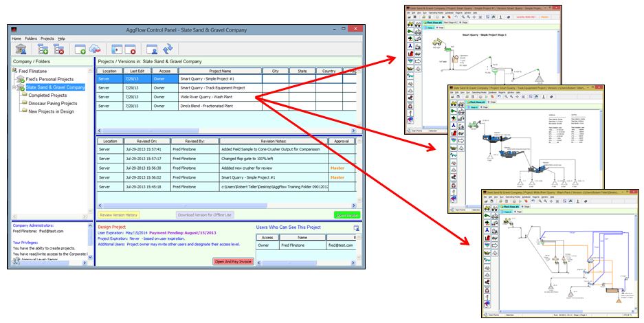Open the company account icon in Control Panel toolbar
This screenshot has height=323, width=644.
pyautogui.click(x=21, y=49)
